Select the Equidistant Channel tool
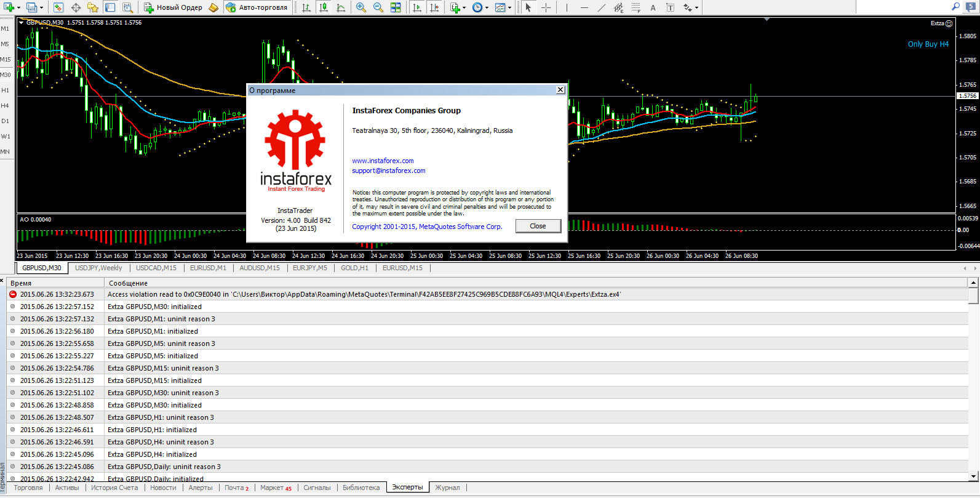Viewport: 980px width, 498px height. point(618,7)
